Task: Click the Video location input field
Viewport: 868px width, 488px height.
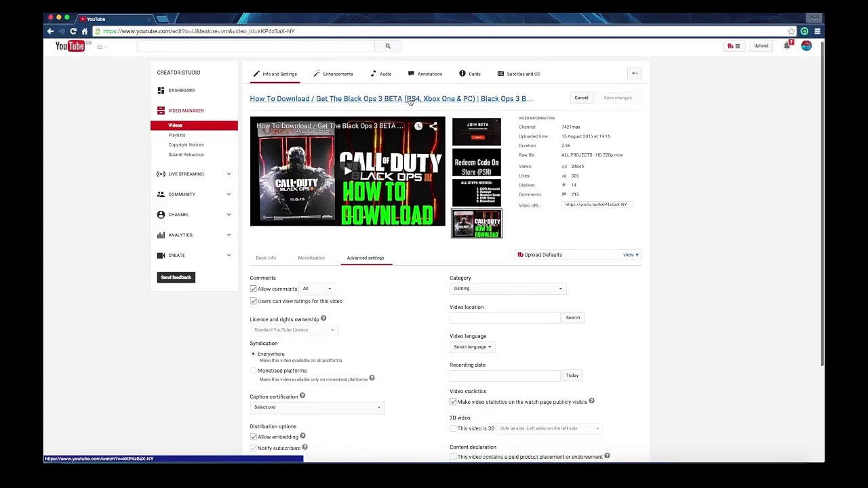Action: click(x=505, y=318)
